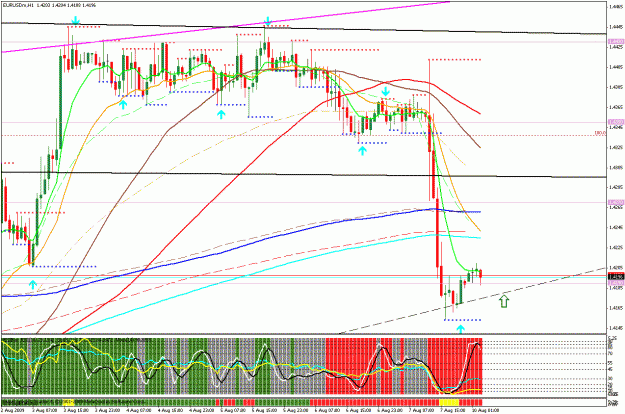
Task: Select the red horizontal line at the current price
Action: click(303, 275)
